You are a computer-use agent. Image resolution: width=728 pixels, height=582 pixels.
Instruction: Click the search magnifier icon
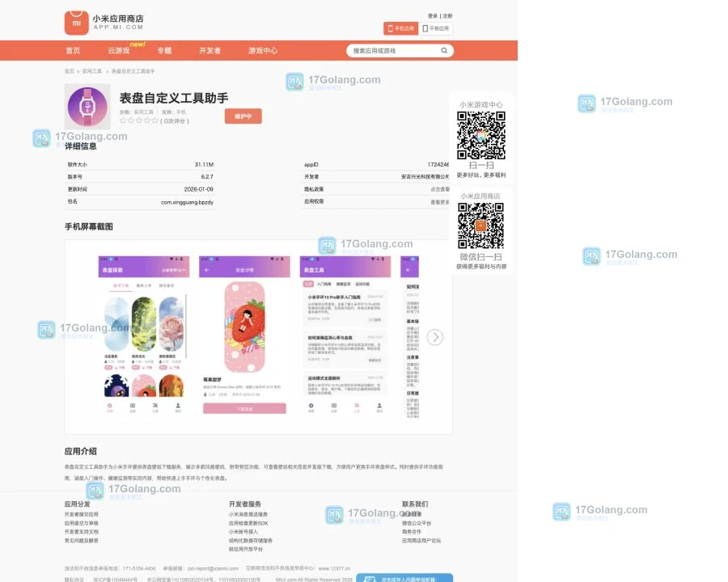[x=444, y=51]
